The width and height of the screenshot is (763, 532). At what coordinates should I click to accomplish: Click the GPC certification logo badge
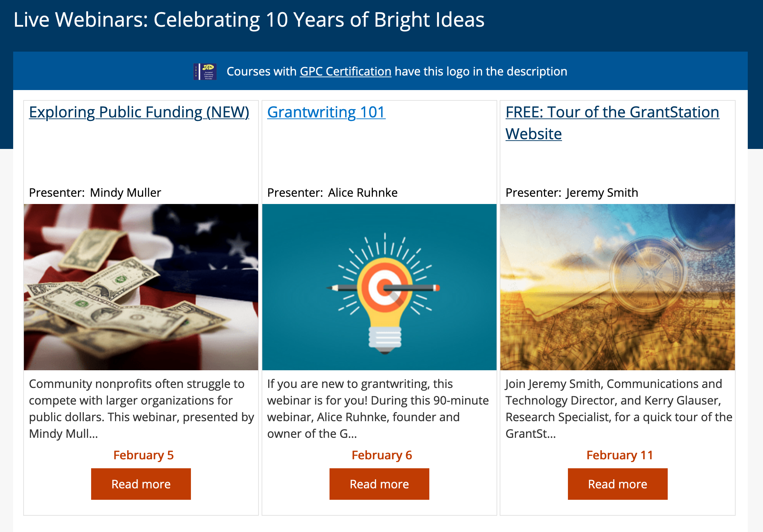[205, 72]
